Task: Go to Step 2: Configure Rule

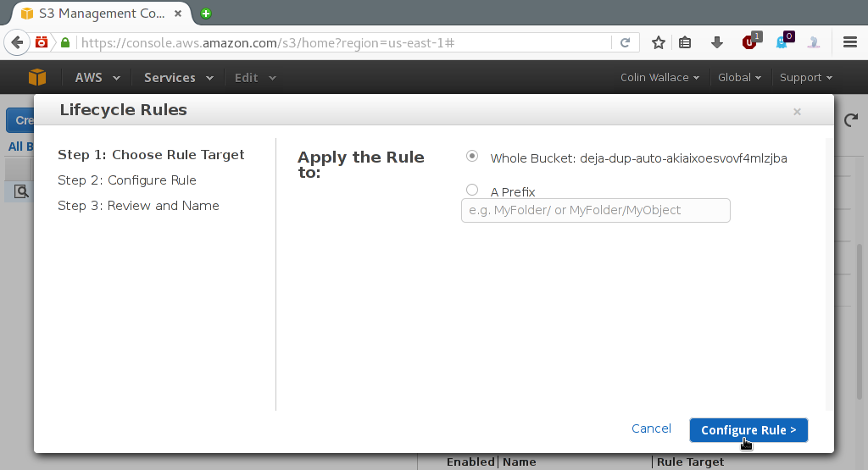Action: (x=127, y=180)
